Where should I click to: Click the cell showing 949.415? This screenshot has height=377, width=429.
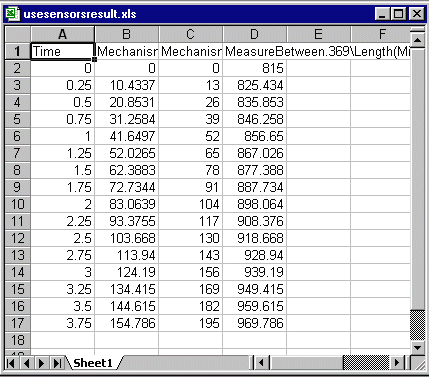click(x=254, y=289)
